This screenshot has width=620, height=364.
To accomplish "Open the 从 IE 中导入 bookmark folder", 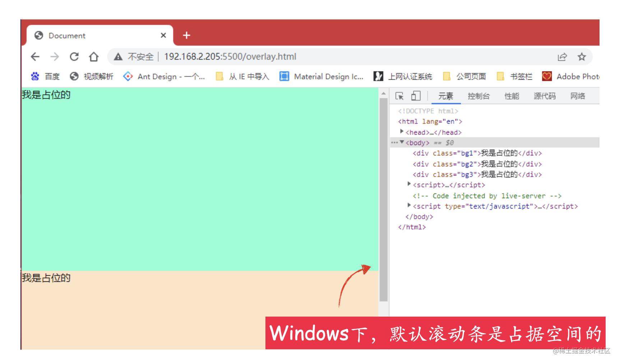I will tap(242, 76).
